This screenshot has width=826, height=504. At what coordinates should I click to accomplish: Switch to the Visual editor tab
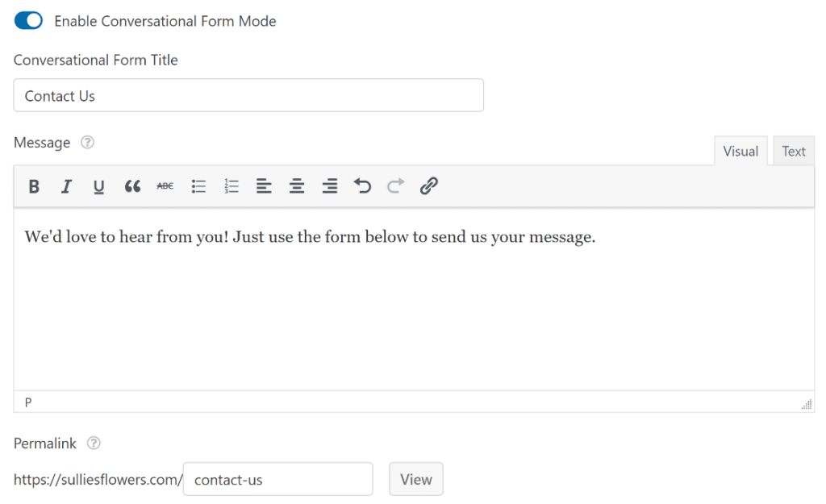(740, 151)
